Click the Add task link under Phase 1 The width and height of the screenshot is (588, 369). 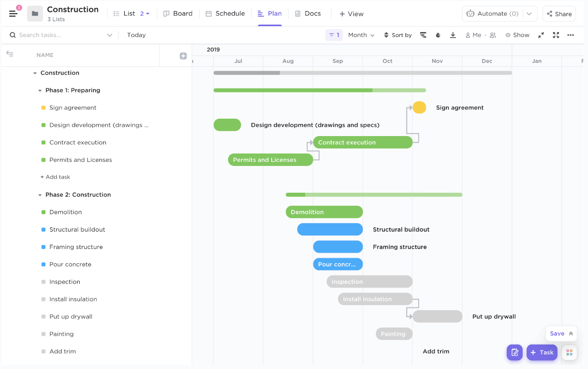click(x=55, y=177)
